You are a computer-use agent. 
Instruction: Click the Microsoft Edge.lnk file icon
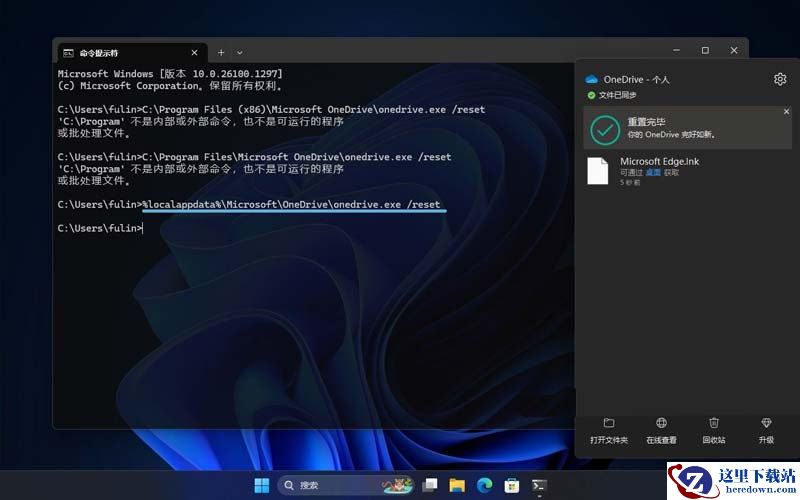point(597,170)
